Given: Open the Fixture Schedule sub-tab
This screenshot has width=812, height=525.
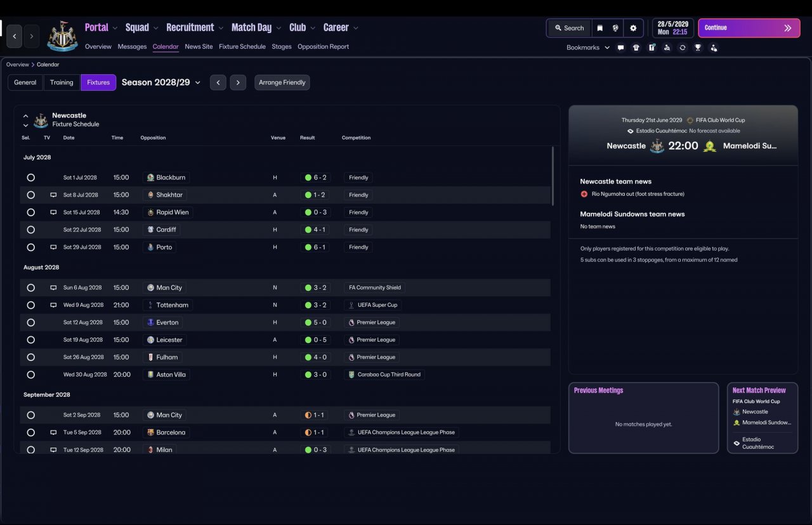Looking at the screenshot, I should 242,47.
